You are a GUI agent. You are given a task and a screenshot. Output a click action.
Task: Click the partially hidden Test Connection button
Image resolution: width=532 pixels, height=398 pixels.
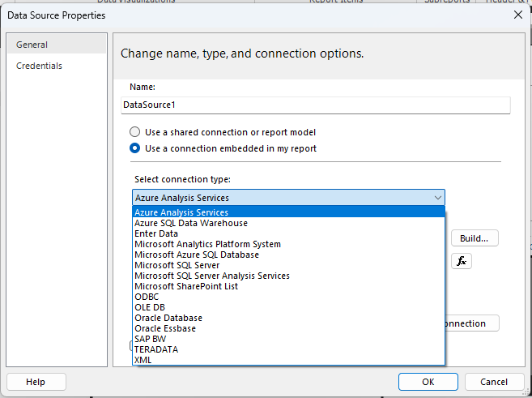point(472,323)
